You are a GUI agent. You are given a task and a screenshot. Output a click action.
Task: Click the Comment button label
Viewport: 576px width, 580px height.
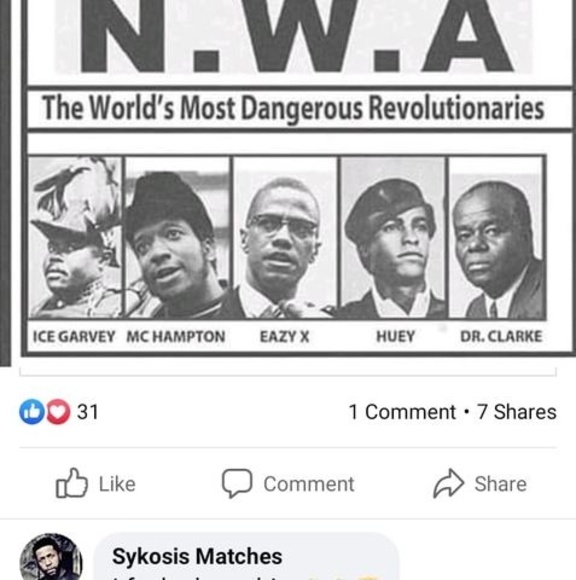[309, 484]
